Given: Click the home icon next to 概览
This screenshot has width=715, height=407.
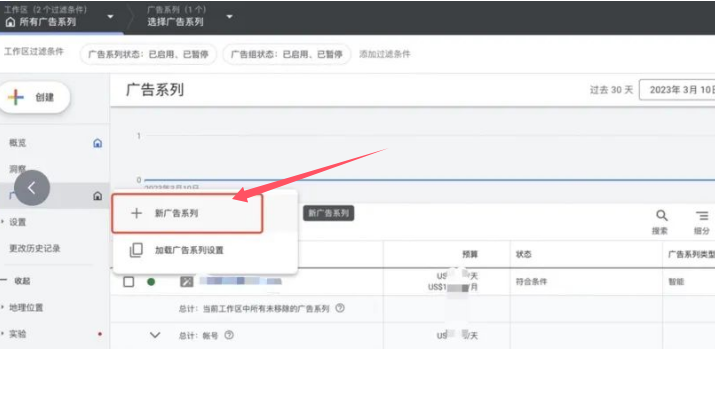Looking at the screenshot, I should [97, 143].
